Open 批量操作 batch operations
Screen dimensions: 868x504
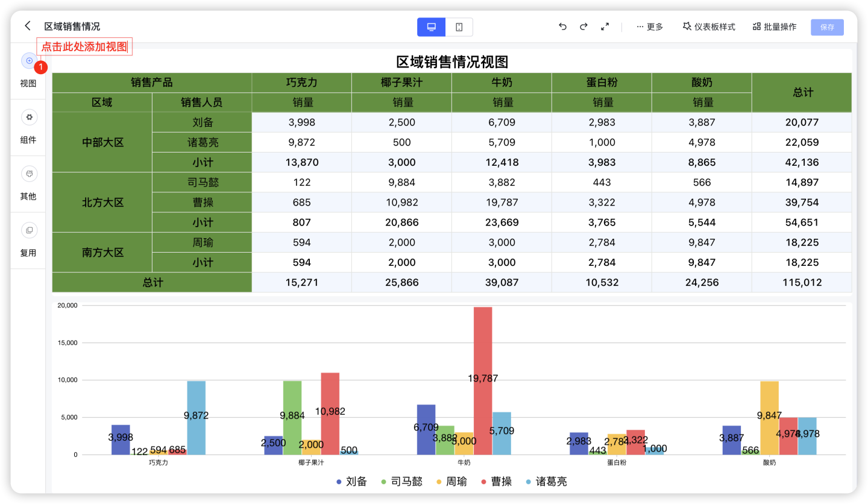click(775, 27)
